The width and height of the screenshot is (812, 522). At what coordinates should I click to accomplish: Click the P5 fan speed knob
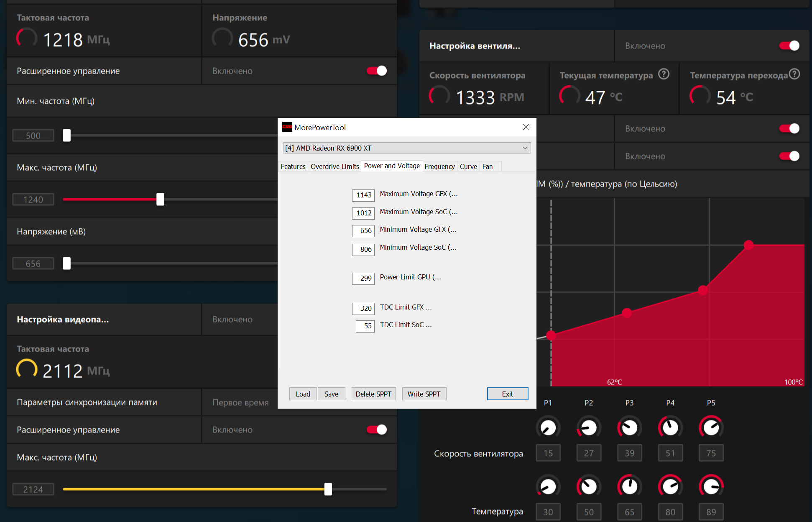(x=711, y=427)
